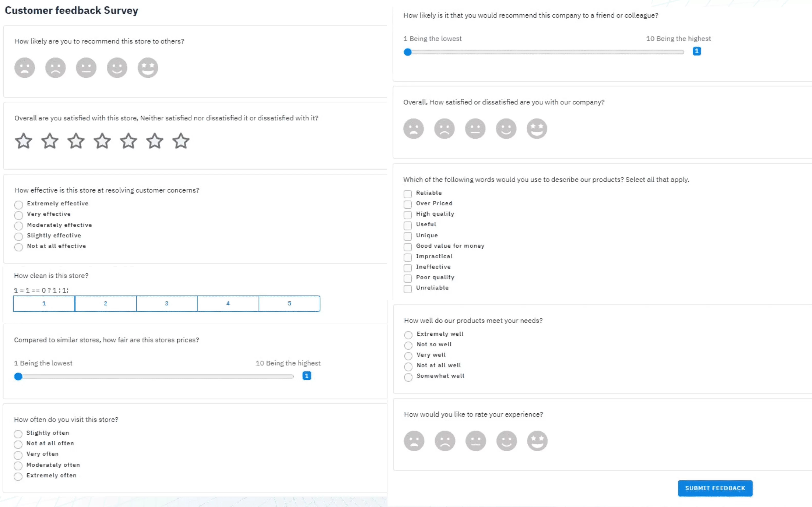Choose rating 3 for store cleanliness
Image resolution: width=812 pixels, height=507 pixels.
tap(167, 304)
